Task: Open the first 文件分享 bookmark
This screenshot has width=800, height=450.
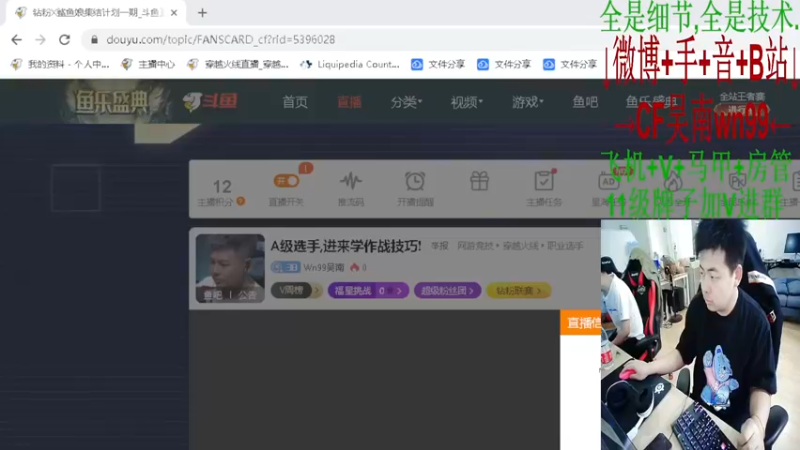Action: point(438,64)
